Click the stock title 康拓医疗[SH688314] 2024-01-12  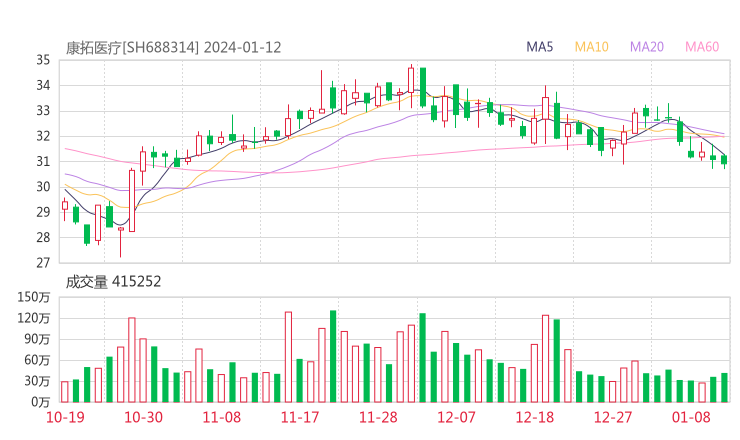(x=173, y=48)
